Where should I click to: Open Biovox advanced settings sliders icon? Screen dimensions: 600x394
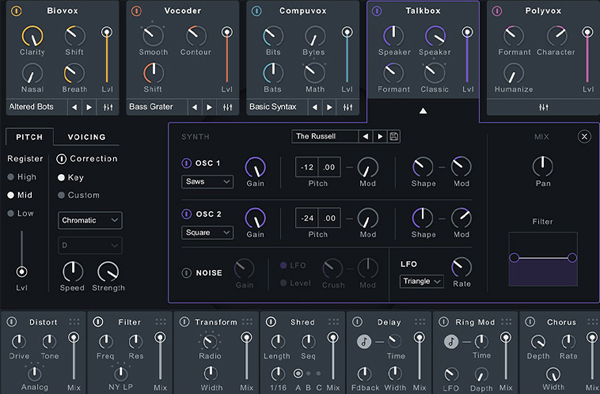tap(108, 107)
